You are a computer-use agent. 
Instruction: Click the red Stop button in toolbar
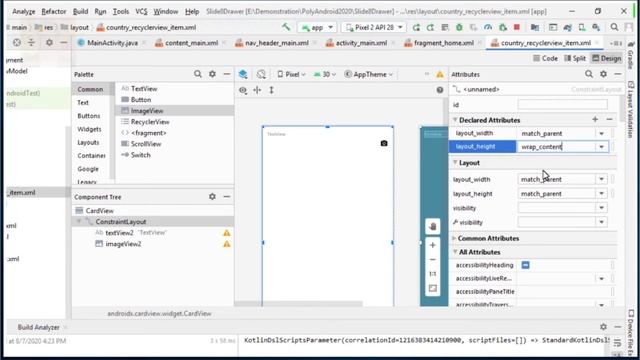point(517,27)
